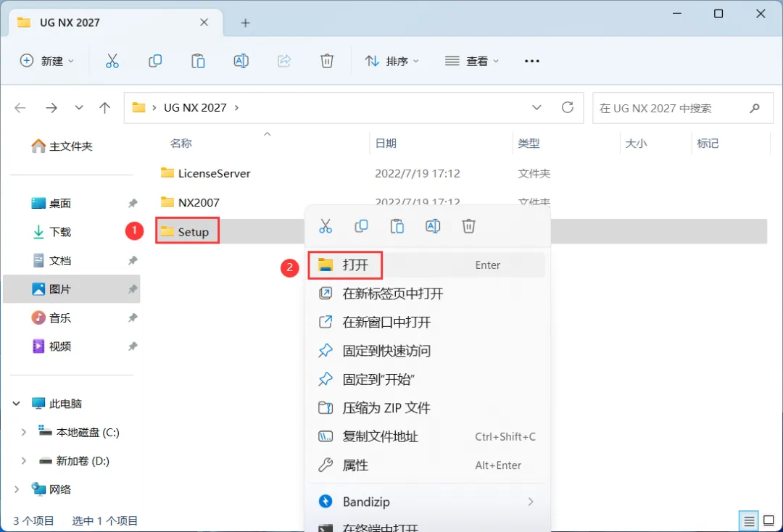
Task: Choose 在新标签页中打开
Action: tap(426, 294)
